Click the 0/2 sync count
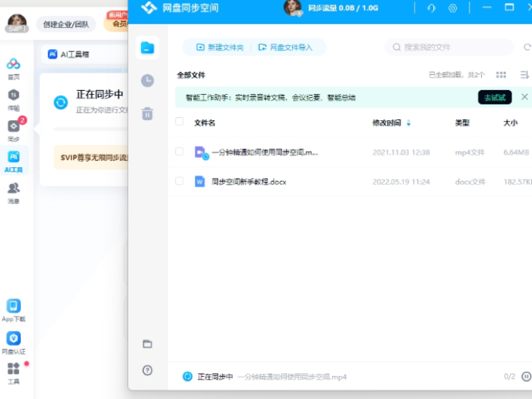This screenshot has height=399, width=532. (x=510, y=377)
